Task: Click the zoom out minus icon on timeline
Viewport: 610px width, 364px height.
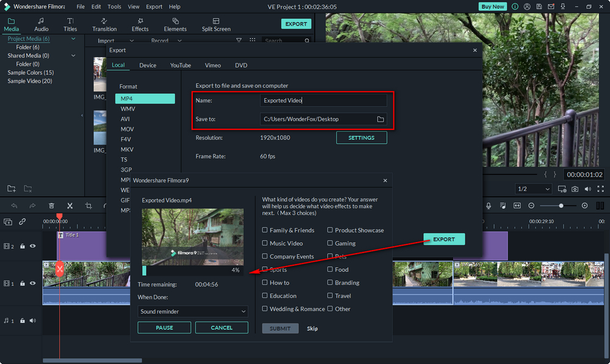Action: tap(531, 205)
